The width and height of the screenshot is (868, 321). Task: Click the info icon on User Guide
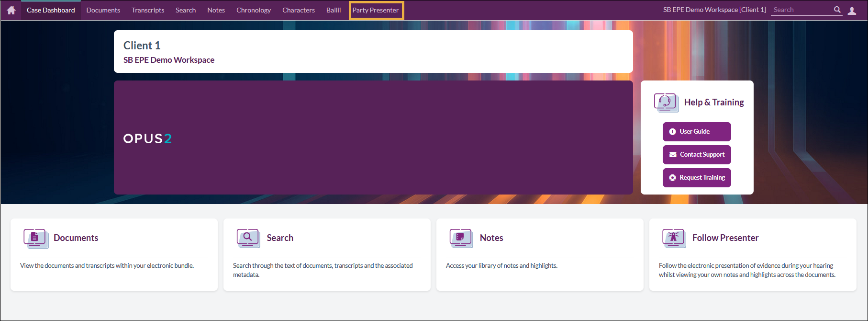tap(672, 132)
